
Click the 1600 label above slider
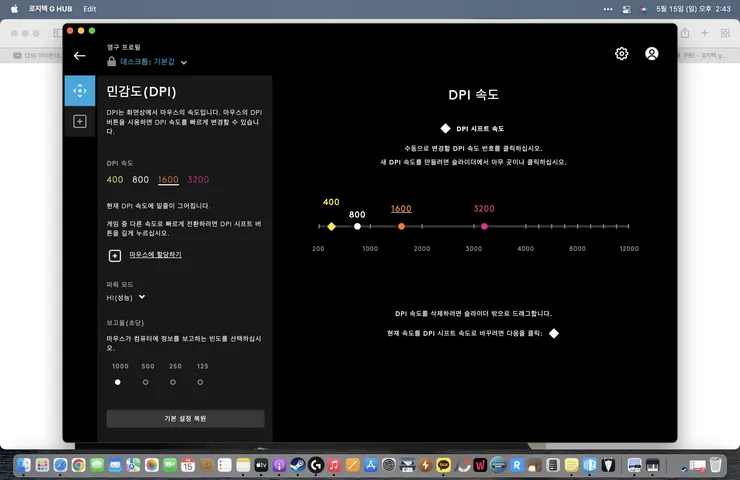click(x=401, y=209)
